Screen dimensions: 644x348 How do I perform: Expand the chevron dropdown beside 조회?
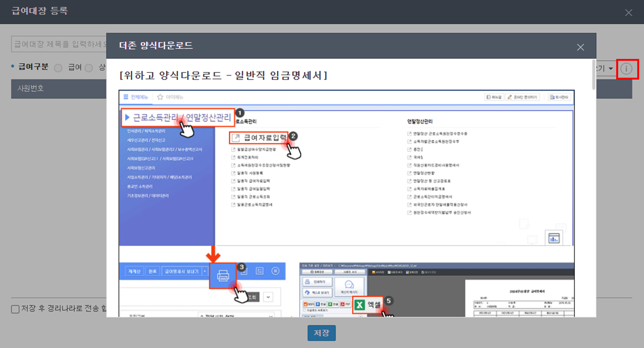point(268,297)
